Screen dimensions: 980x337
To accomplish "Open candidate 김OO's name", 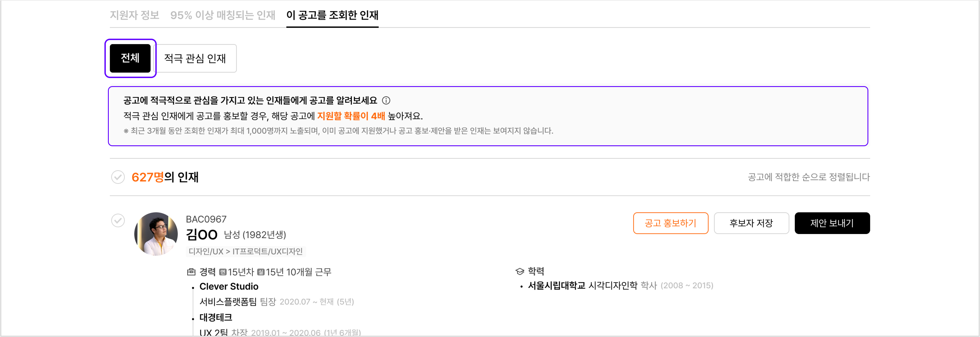I will click(202, 234).
